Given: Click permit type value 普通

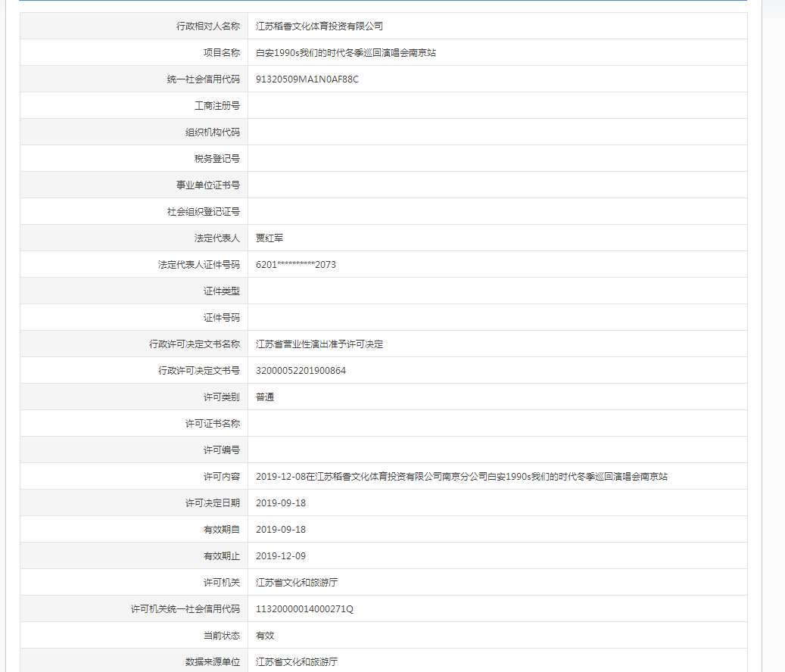Looking at the screenshot, I should [x=265, y=397].
